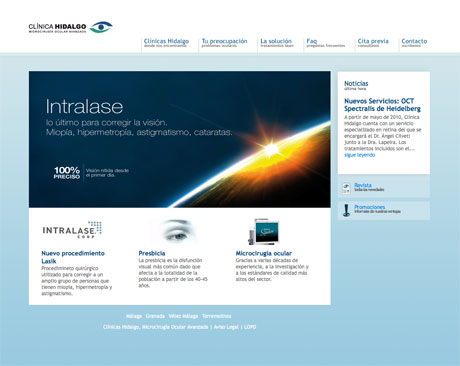Image resolution: width=460 pixels, height=366 pixels.
Task: Click the Intralase hero banner
Action: click(x=180, y=139)
